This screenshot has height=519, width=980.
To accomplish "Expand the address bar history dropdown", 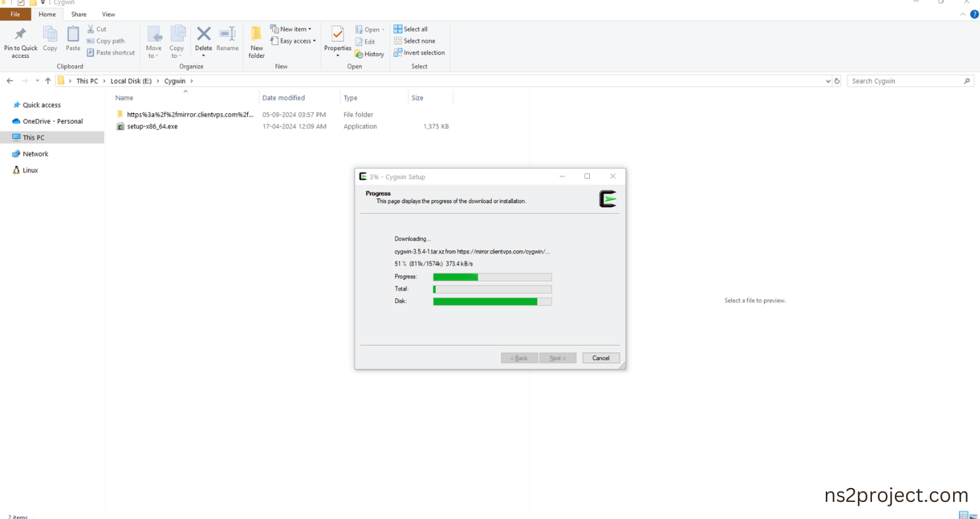I will (828, 81).
